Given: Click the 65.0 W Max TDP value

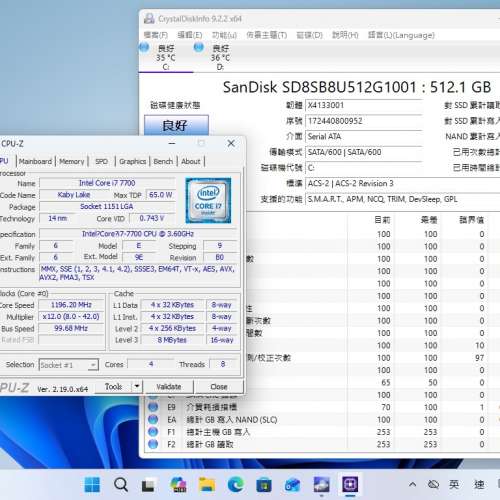Looking at the screenshot, I should [x=161, y=195].
